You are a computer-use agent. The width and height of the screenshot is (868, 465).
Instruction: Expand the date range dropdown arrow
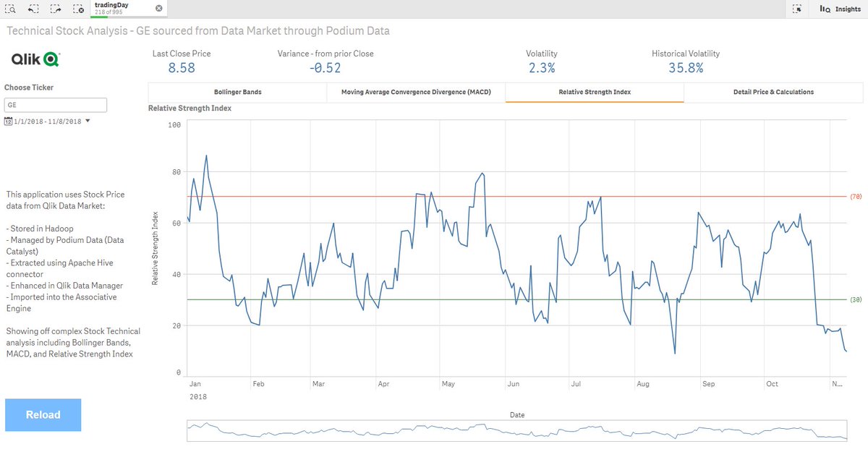coord(88,121)
